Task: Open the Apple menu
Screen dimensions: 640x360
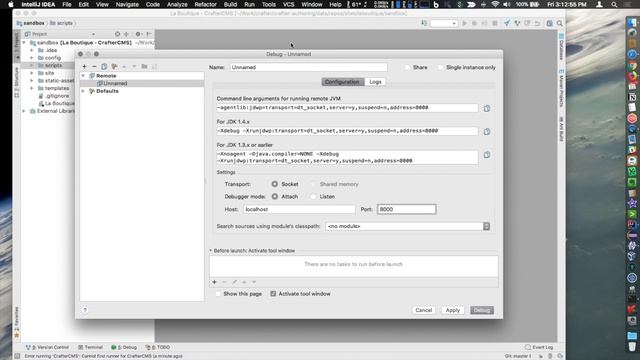Action: click(x=11, y=4)
